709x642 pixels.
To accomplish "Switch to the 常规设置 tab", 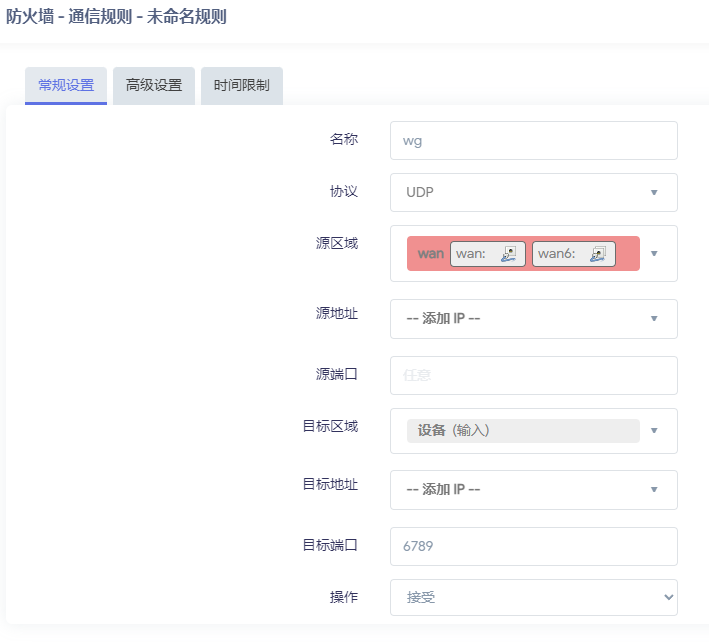I will click(66, 85).
